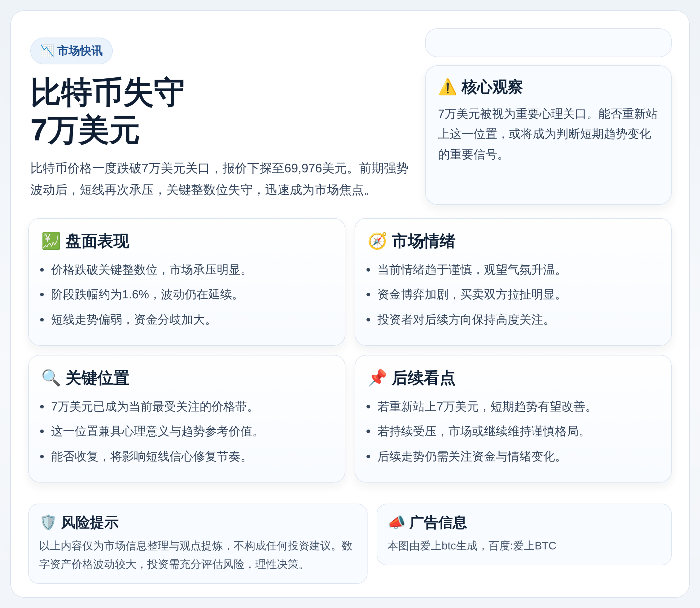Click the 后续看点 heading
The width and height of the screenshot is (700, 608).
423,378
